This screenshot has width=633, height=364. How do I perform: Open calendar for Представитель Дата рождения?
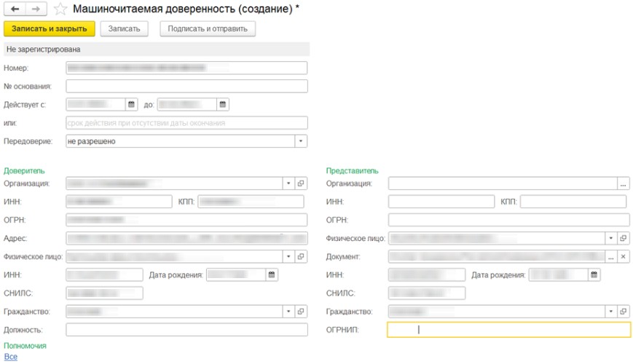tap(594, 274)
